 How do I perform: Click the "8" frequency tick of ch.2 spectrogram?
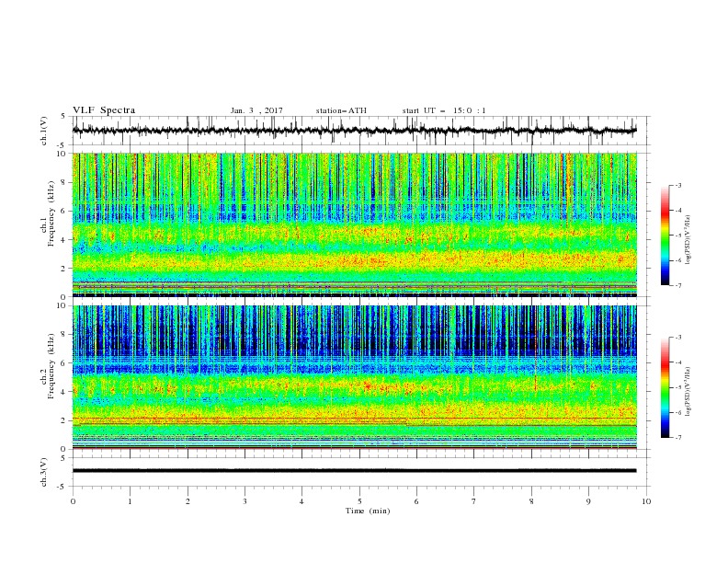tap(65, 335)
